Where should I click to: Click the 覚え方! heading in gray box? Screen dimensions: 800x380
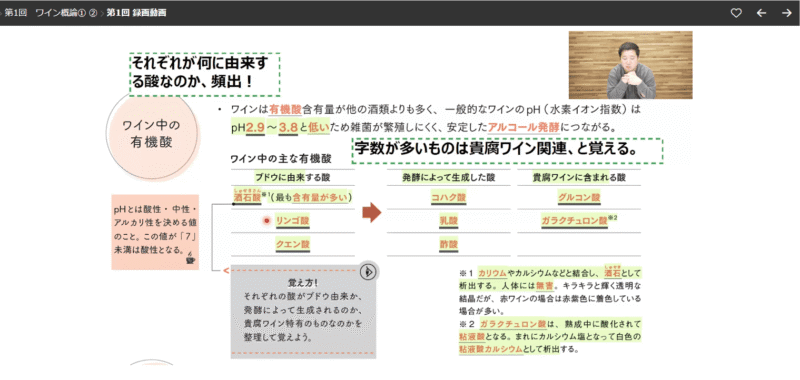[x=303, y=283]
